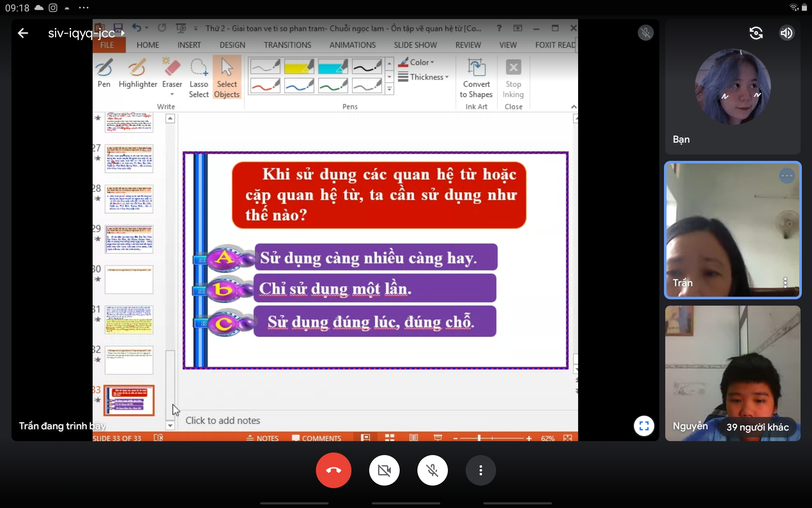This screenshot has height=508, width=812.
Task: Expand the Color dropdown in Pens
Action: (422, 62)
